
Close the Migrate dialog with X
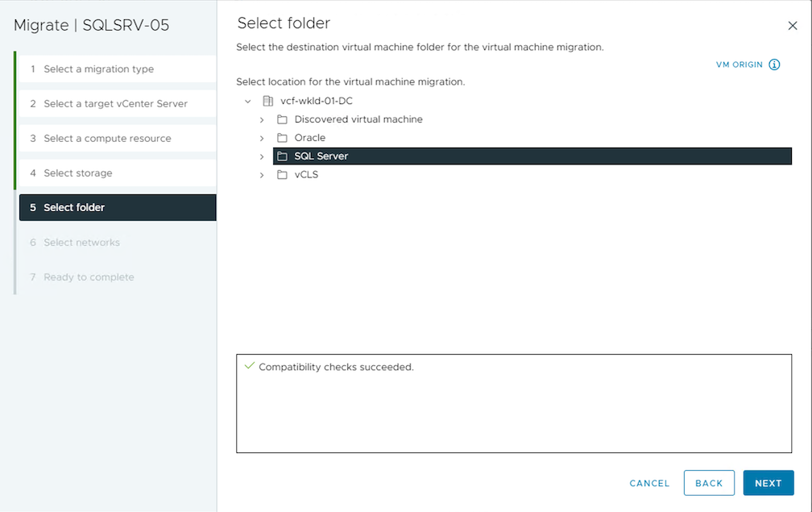793,26
